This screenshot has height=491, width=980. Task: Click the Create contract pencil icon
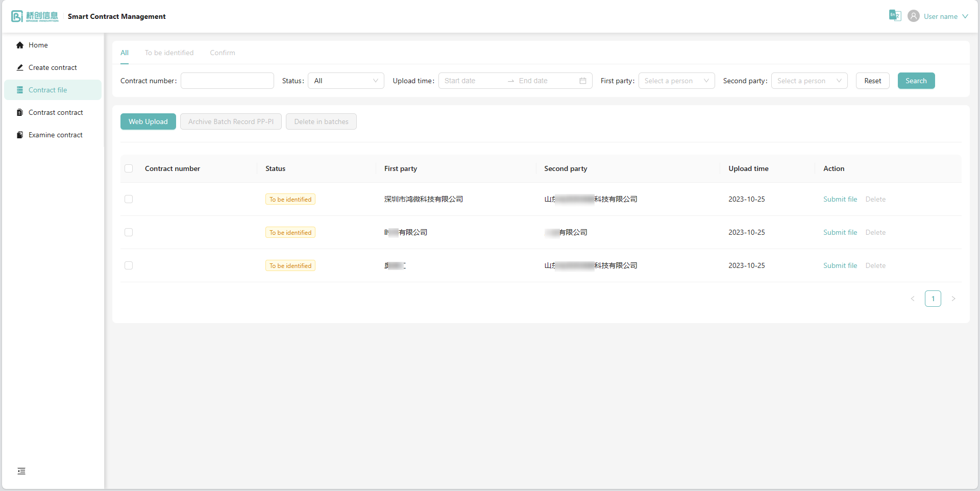[20, 67]
